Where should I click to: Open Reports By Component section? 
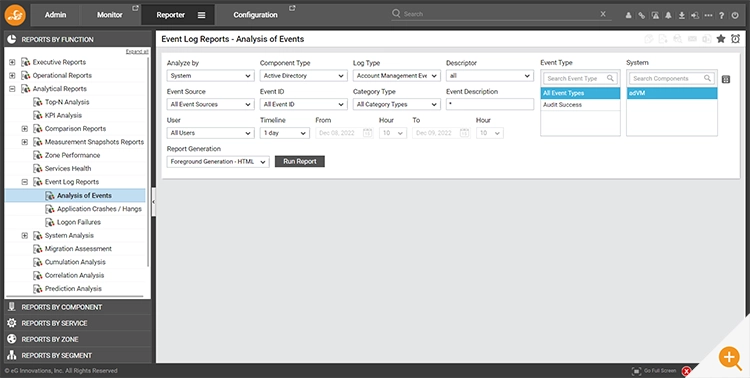click(77, 307)
